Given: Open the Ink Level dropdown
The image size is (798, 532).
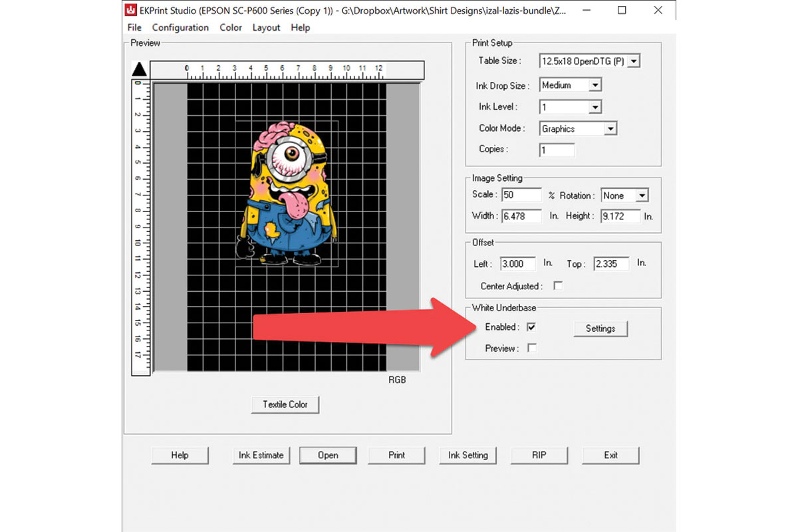Looking at the screenshot, I should [594, 106].
